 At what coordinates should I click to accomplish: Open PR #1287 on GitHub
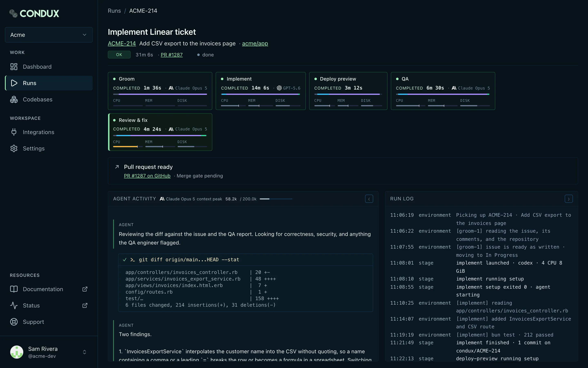point(147,176)
